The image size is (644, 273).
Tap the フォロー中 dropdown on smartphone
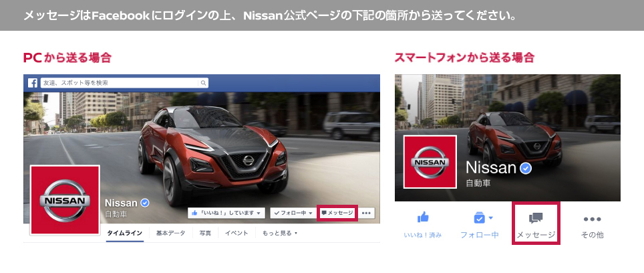(479, 219)
